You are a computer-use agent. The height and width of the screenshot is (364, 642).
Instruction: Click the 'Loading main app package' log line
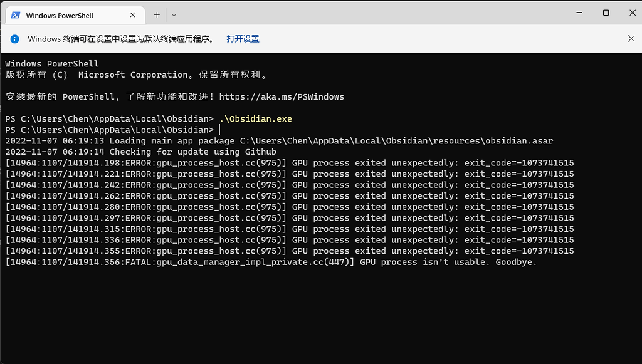[x=279, y=141]
